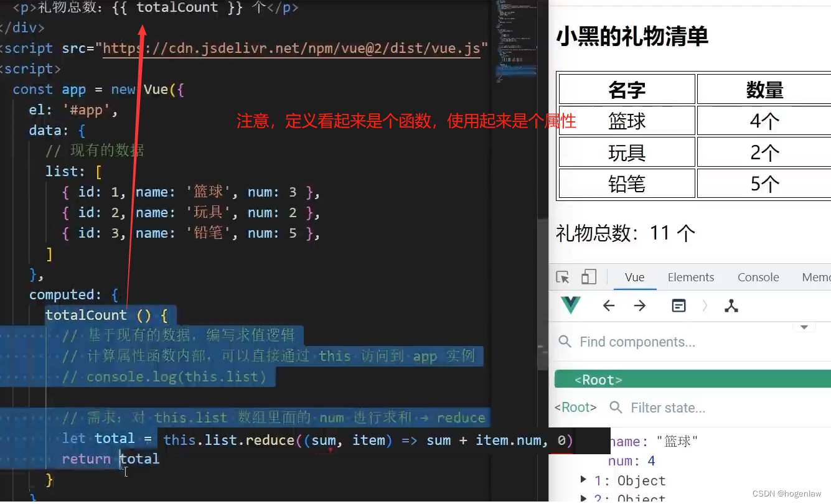This screenshot has width=831, height=504.
Task: Click the 'list: [' line in the editor
Action: (73, 171)
